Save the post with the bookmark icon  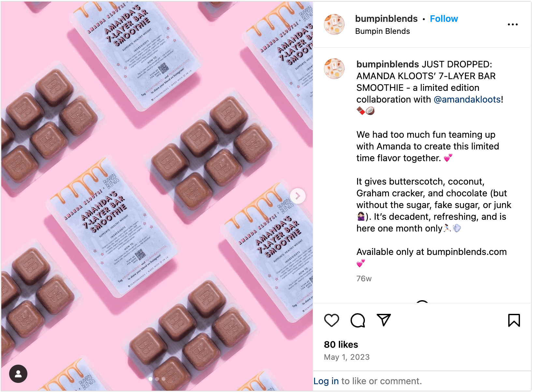pos(514,320)
